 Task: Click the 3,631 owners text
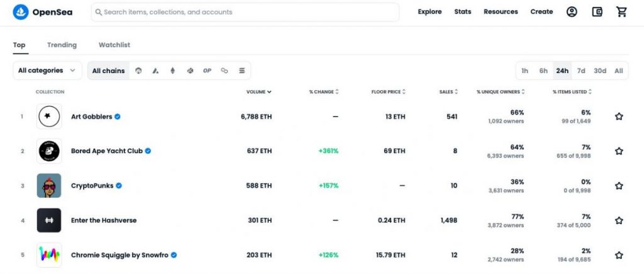tap(506, 190)
